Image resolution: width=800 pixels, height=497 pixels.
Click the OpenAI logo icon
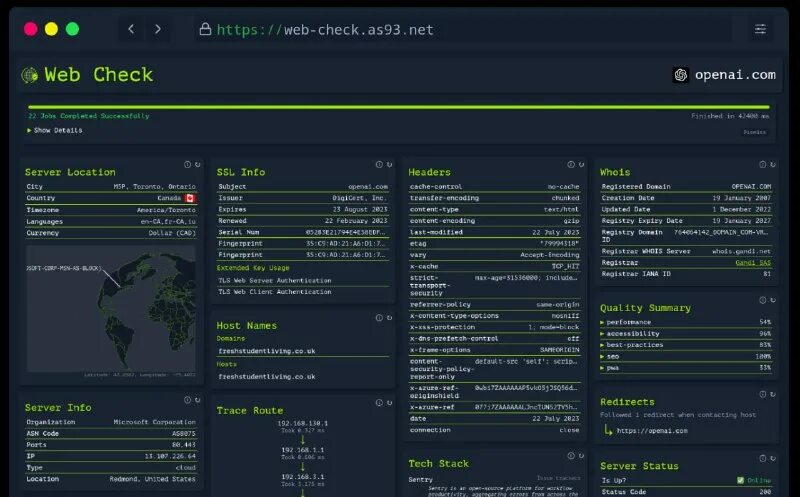tap(681, 75)
